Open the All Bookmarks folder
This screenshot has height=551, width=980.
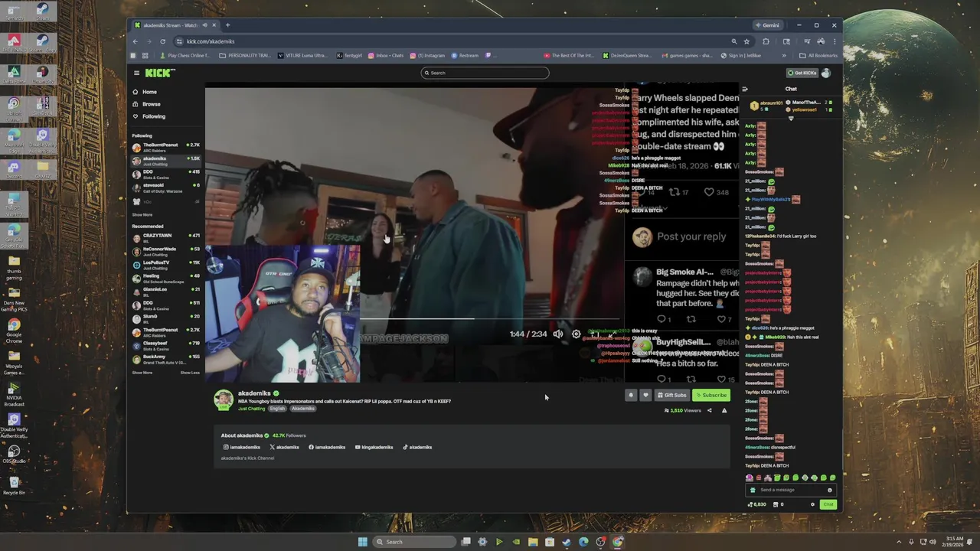(x=818, y=55)
